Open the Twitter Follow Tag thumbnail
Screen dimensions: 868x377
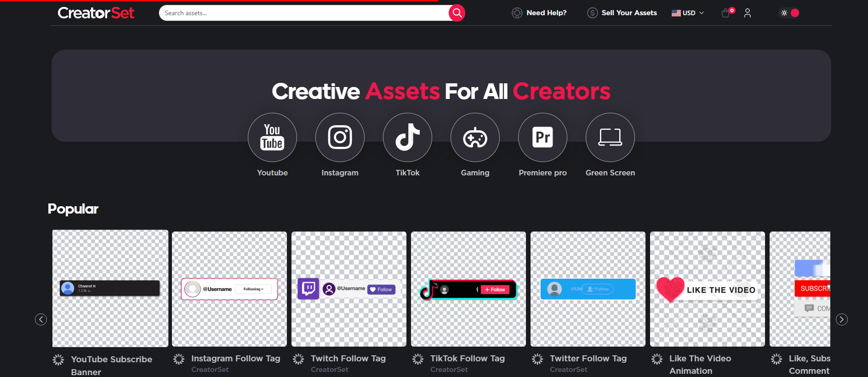588,289
